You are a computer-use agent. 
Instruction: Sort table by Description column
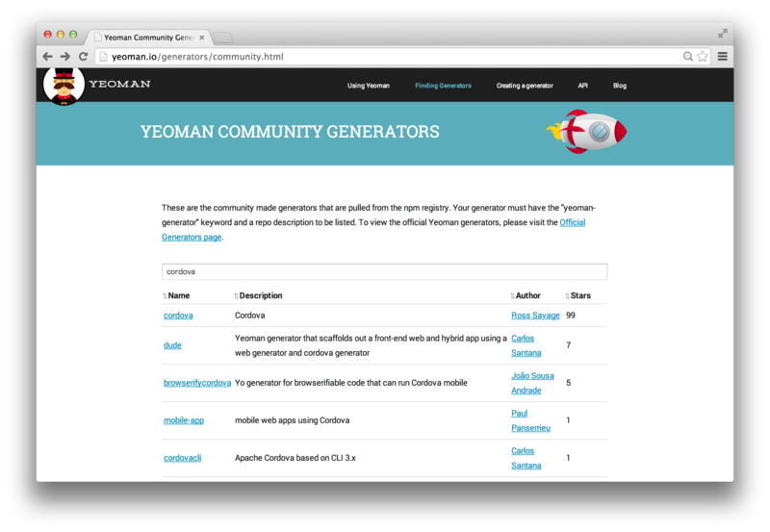click(x=258, y=295)
